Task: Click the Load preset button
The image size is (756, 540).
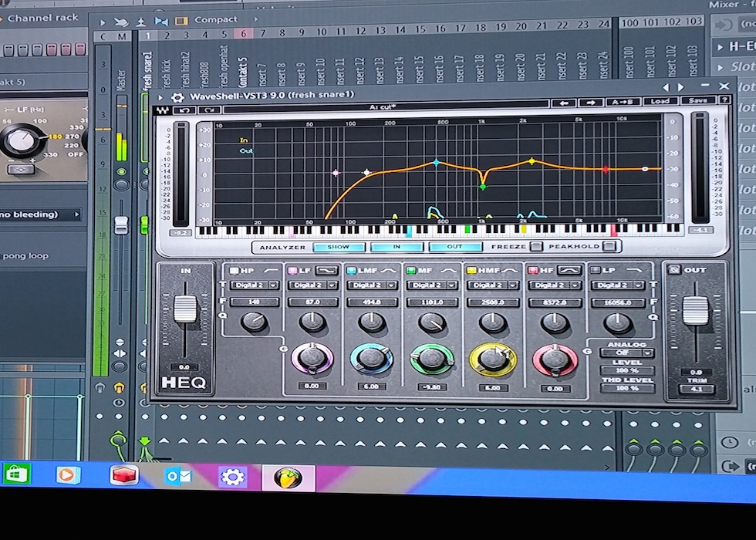Action: click(660, 101)
